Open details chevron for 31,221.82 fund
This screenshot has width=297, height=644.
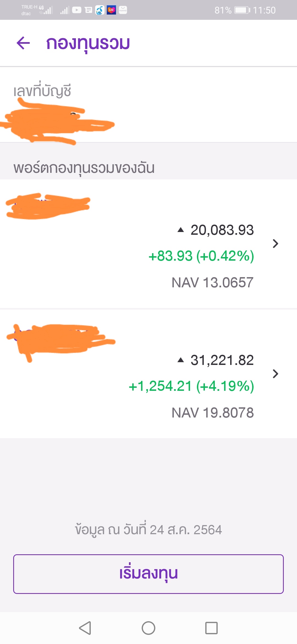click(275, 374)
